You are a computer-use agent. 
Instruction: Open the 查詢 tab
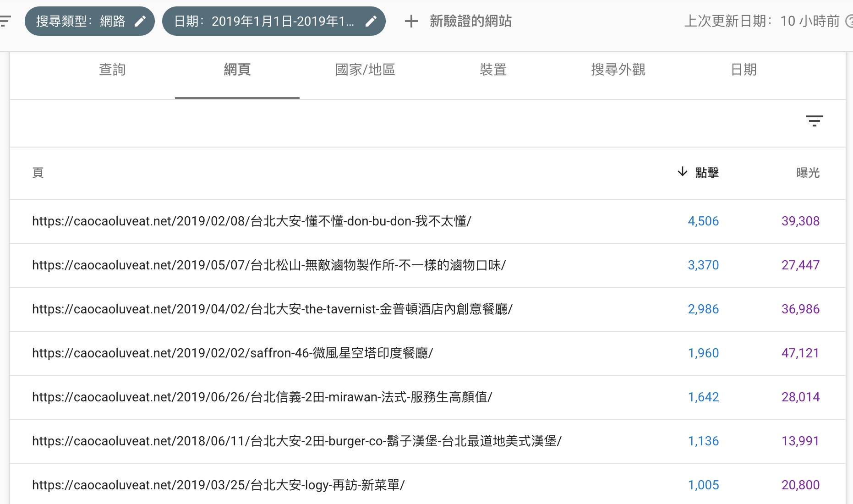click(112, 70)
